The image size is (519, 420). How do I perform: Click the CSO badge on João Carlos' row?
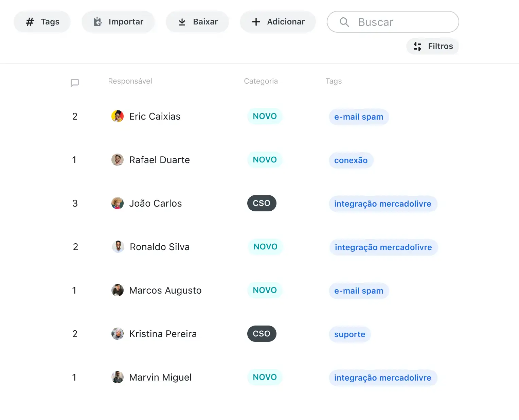pyautogui.click(x=262, y=203)
